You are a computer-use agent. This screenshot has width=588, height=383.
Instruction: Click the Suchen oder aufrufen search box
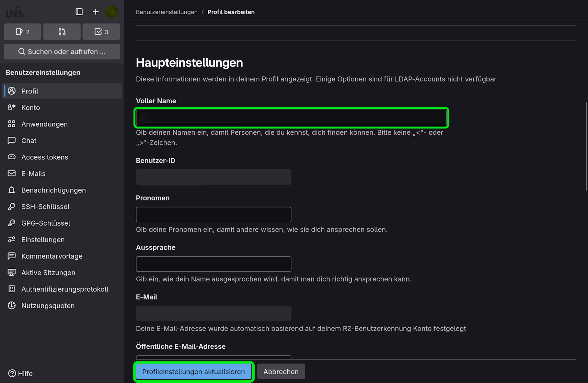tap(62, 51)
